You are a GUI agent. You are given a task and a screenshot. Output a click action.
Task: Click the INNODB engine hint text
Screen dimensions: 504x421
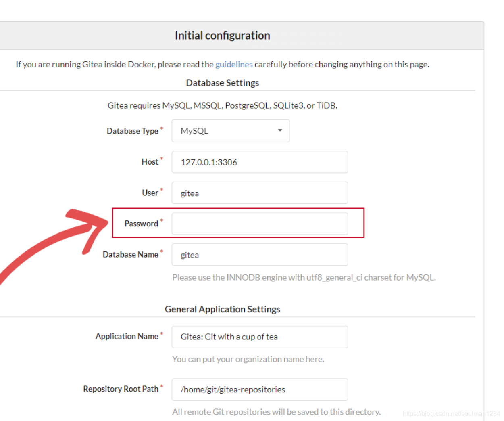304,277
